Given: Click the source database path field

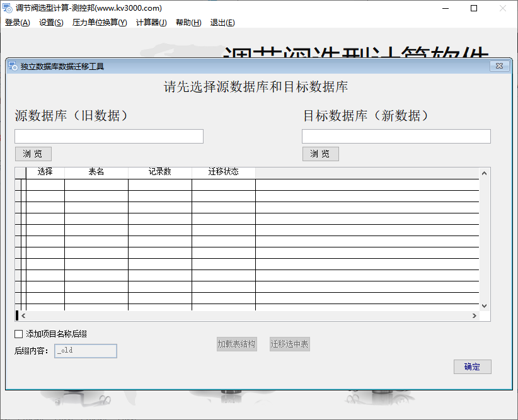Looking at the screenshot, I should coord(109,137).
